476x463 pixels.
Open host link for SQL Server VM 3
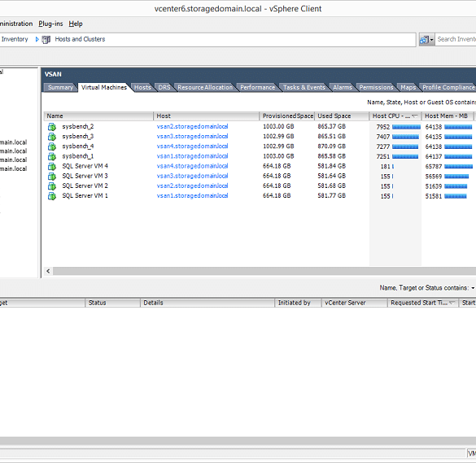coord(192,176)
